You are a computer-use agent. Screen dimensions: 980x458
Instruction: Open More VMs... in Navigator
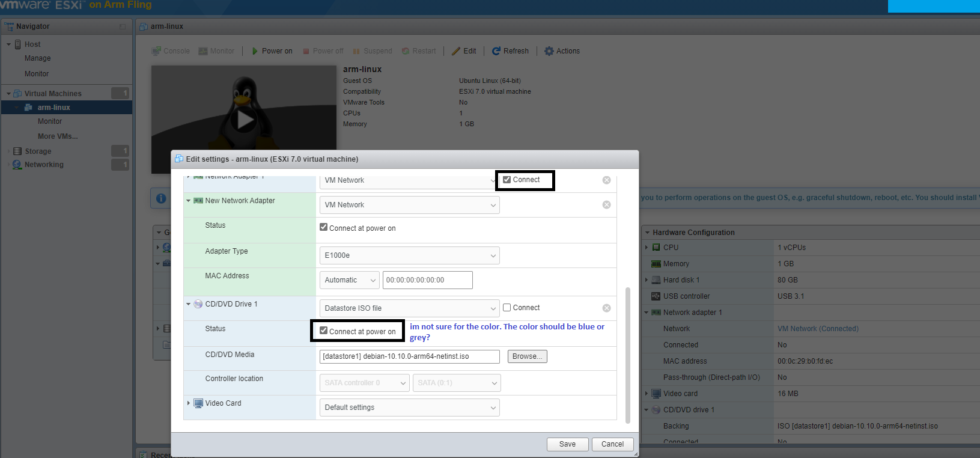(58, 136)
